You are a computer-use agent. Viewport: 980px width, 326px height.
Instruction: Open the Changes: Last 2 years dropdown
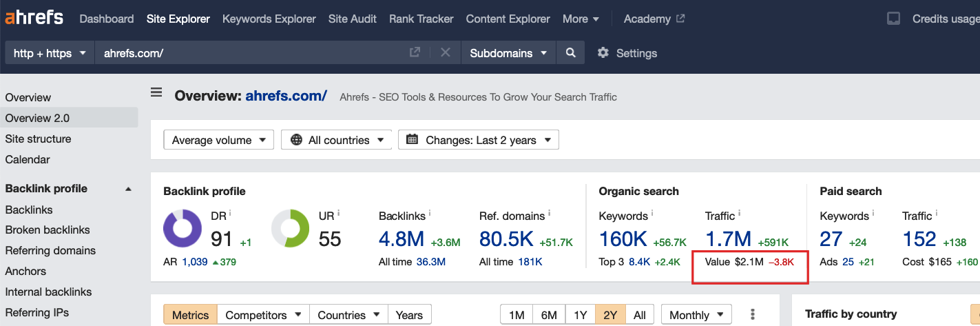[479, 140]
